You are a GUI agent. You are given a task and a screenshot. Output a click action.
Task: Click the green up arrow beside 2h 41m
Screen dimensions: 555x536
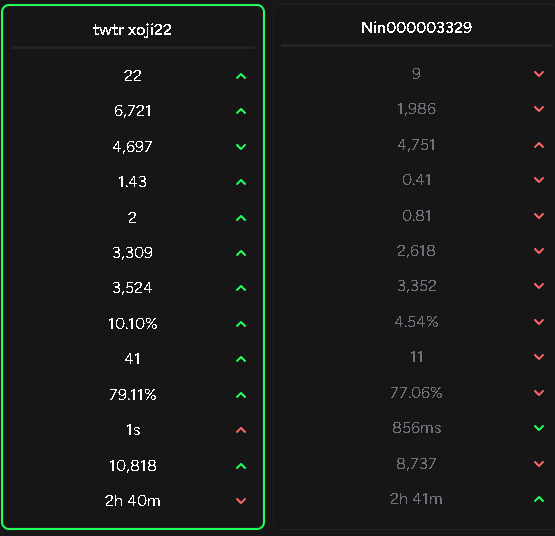[x=539, y=499]
